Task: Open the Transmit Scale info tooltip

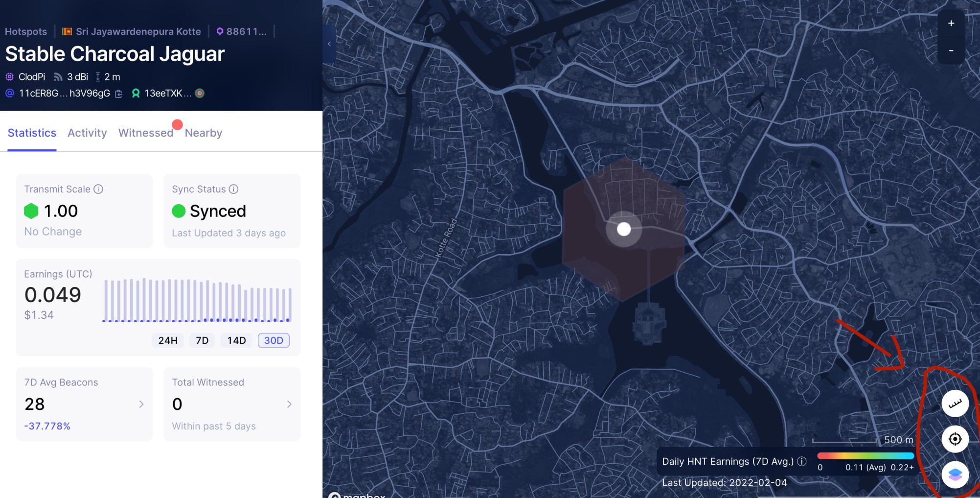Action: click(98, 189)
